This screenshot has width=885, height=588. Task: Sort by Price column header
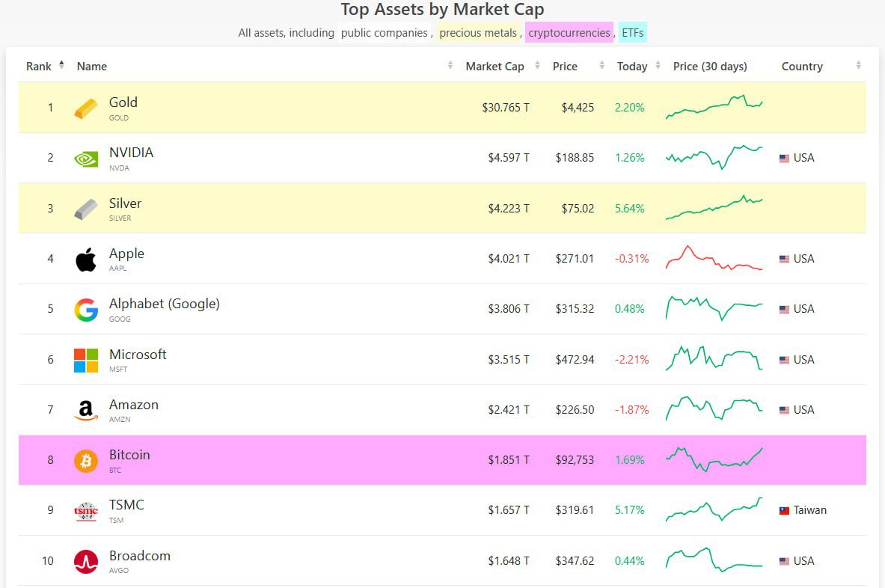pyautogui.click(x=565, y=67)
